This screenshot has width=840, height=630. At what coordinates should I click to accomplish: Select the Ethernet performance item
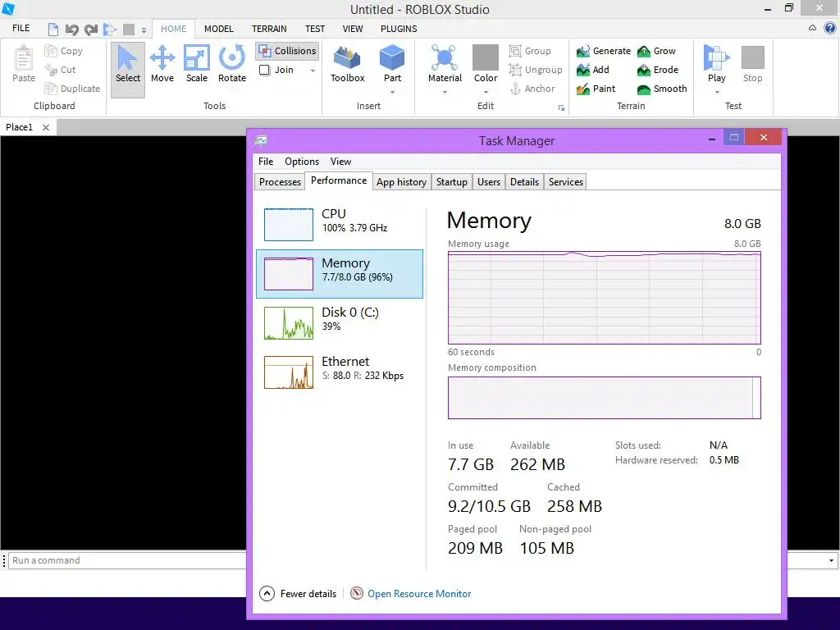(x=340, y=372)
